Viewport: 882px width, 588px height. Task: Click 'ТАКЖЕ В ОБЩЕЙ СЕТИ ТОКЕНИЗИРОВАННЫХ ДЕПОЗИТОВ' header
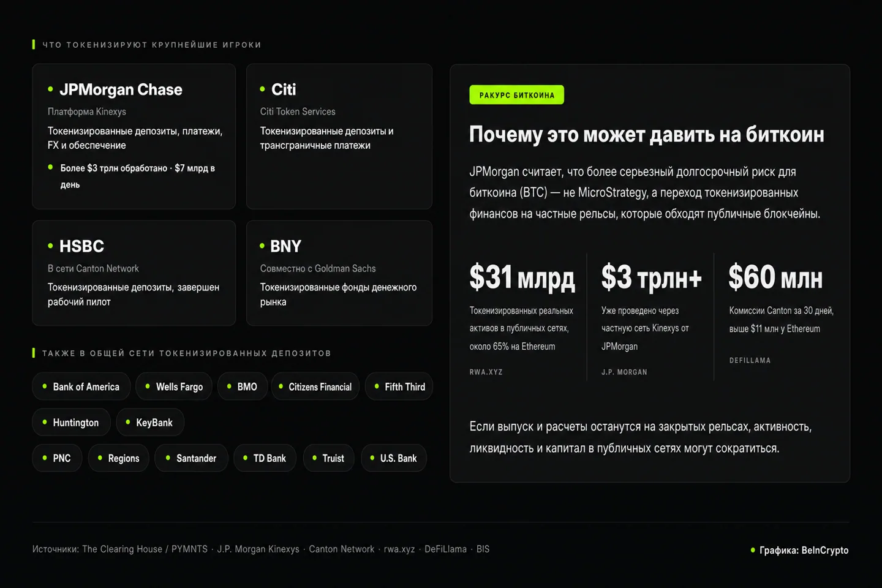[x=187, y=353]
